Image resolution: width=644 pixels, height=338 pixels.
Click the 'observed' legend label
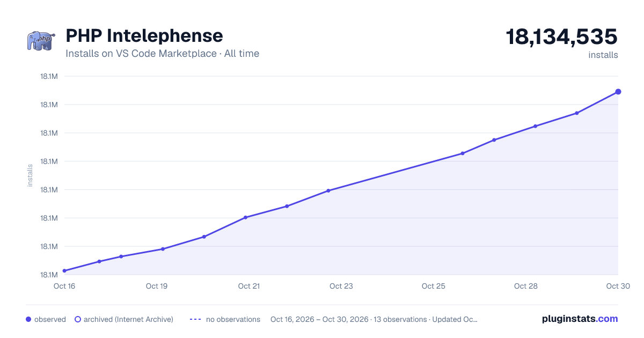[x=50, y=319]
